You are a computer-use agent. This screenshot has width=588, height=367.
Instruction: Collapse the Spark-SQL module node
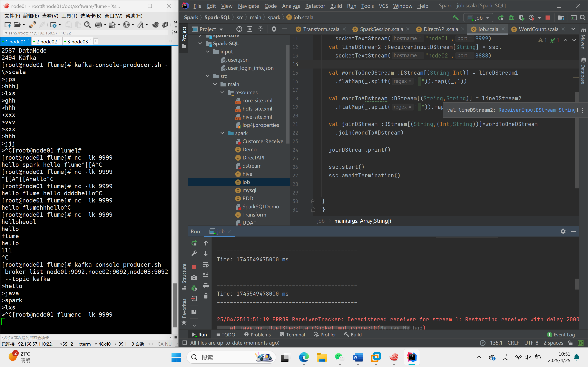pos(200,43)
